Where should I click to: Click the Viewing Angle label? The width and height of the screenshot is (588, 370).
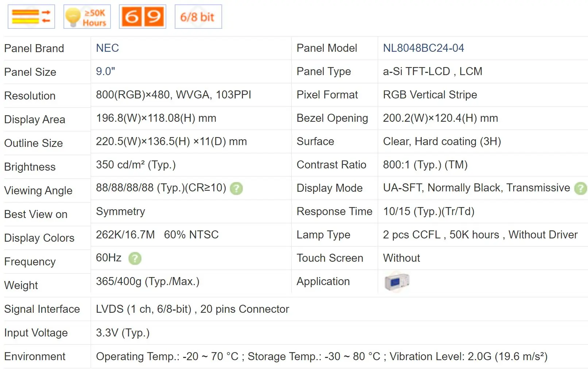[38, 191]
